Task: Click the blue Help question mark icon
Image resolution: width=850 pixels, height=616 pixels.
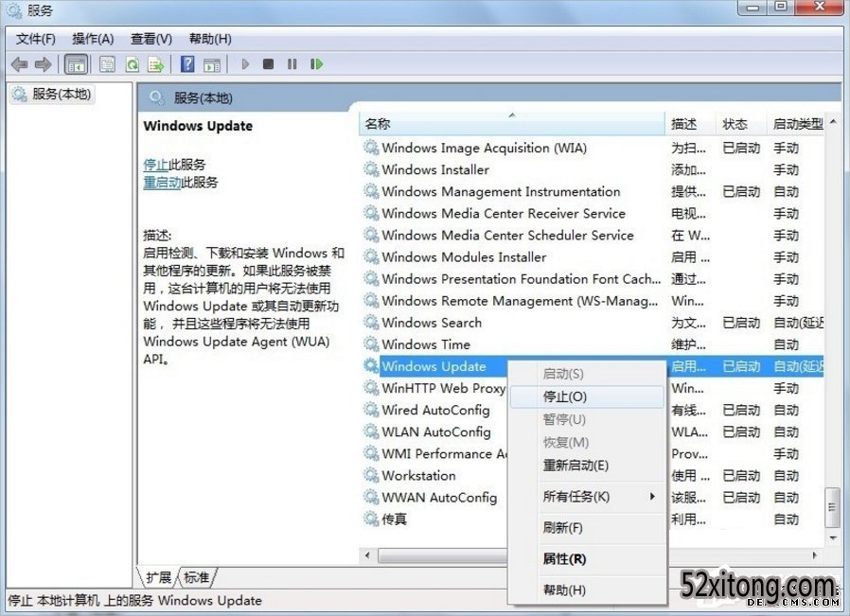Action: pyautogui.click(x=187, y=64)
